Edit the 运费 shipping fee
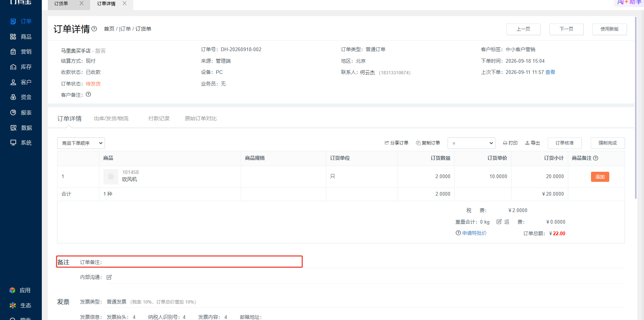644x320 pixels. coord(499,222)
